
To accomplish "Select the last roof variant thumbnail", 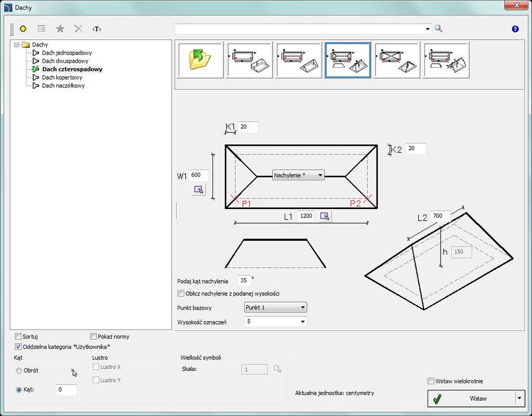I will coord(446,60).
